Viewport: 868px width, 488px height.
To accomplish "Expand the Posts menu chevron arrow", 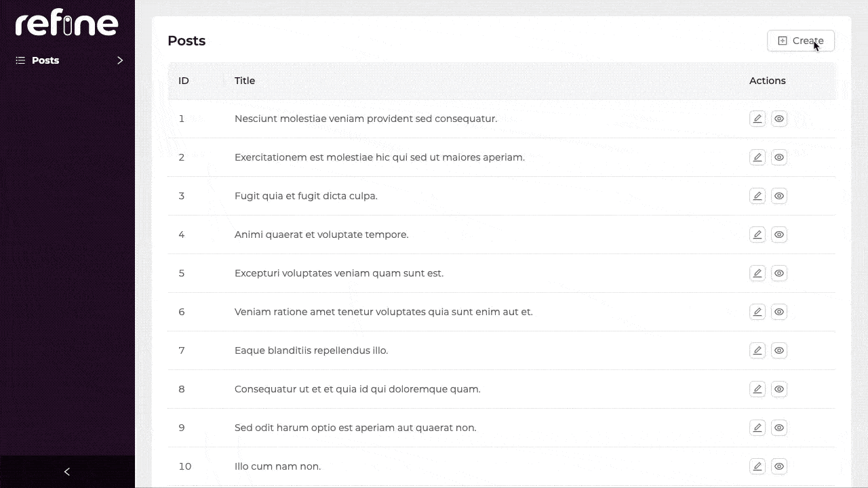I will [x=120, y=60].
